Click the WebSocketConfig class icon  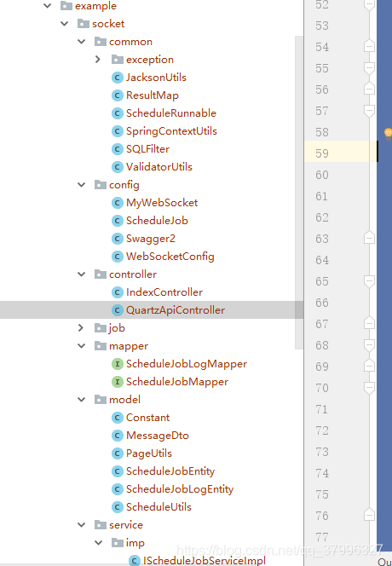(117, 257)
